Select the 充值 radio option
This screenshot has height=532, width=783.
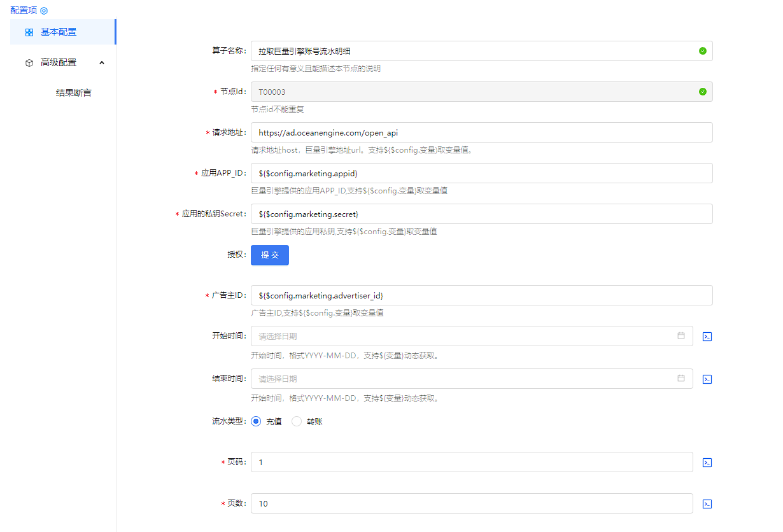(x=256, y=421)
